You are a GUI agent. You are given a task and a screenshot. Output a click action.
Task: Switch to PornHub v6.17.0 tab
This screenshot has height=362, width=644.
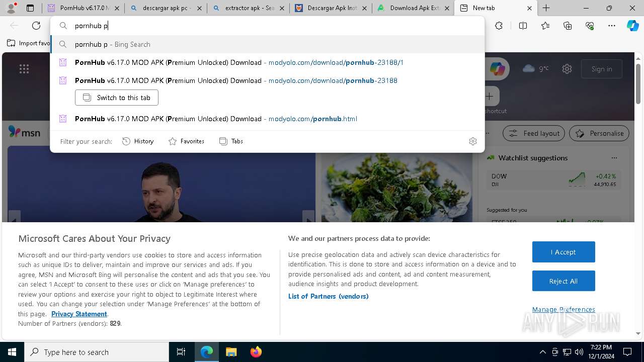83,8
